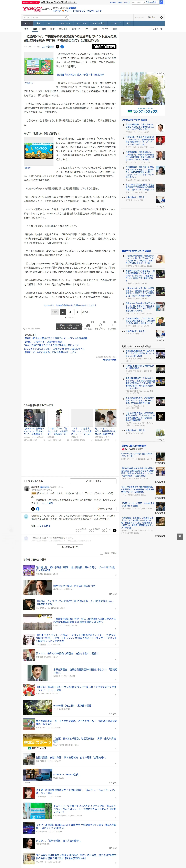
Task: Expand 物価 comment with もっと見る
Action: [45, 526]
